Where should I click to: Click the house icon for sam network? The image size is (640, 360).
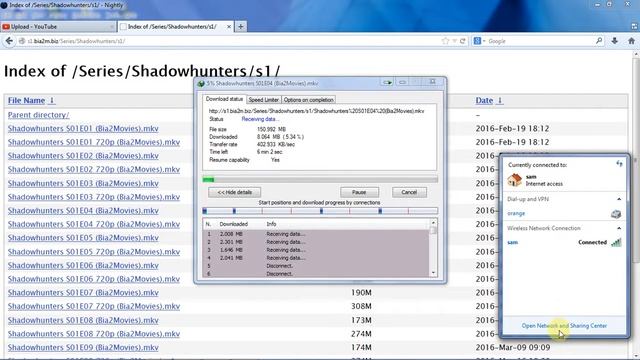click(514, 180)
